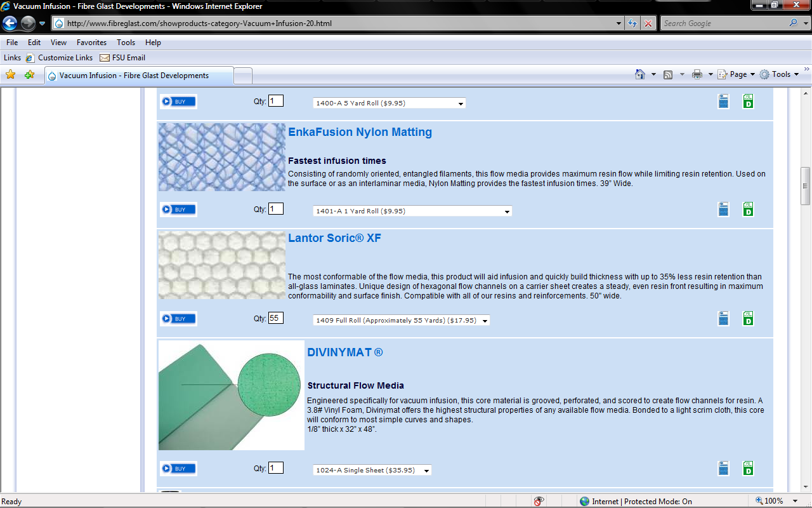Viewport: 812px width, 508px height.
Task: Open the Help menu
Action: [153, 43]
